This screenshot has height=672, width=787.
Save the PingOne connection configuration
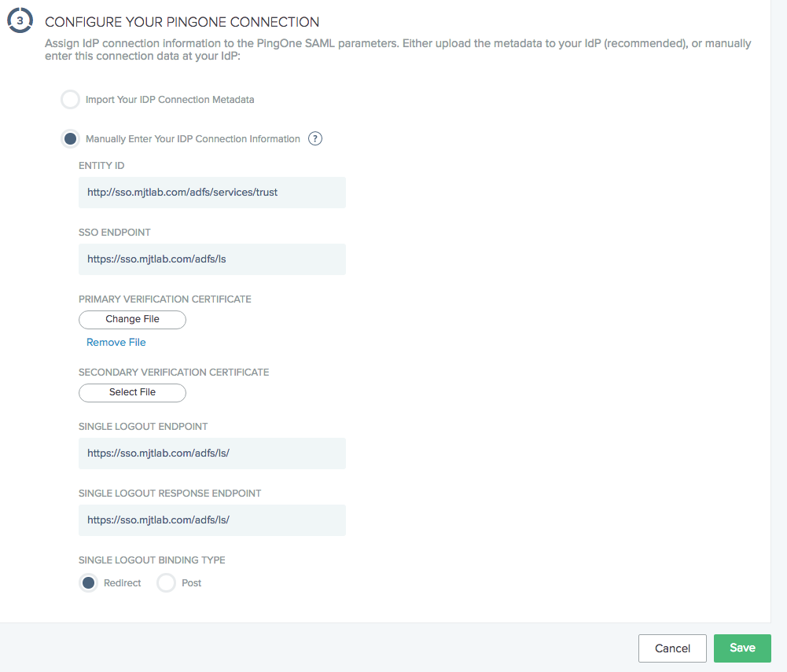741,648
